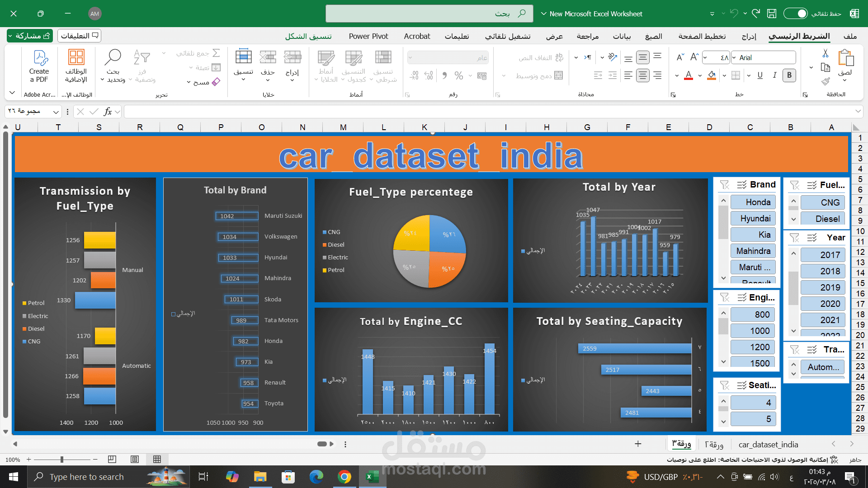
Task: Add a new sheet with plus button
Action: (x=638, y=444)
